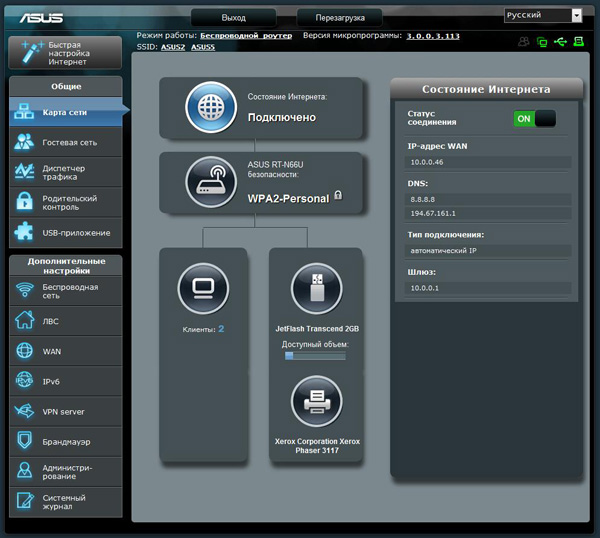Screen dimensions: 600x538
Task: Click the ASUS5 SSID link
Action: click(x=203, y=47)
